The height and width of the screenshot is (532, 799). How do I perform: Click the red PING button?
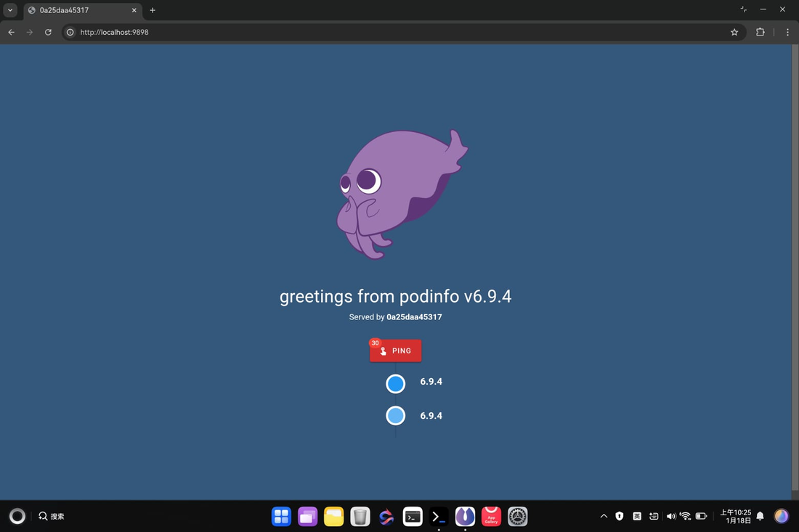coord(395,351)
